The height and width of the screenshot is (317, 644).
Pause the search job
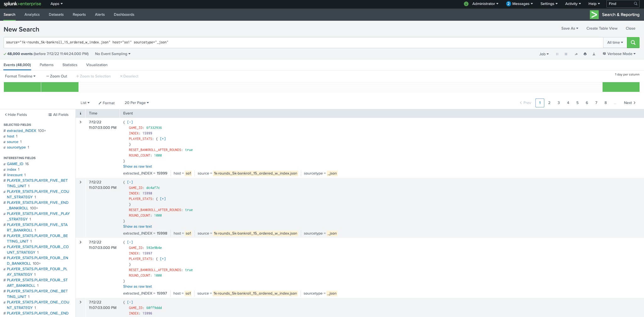557,54
